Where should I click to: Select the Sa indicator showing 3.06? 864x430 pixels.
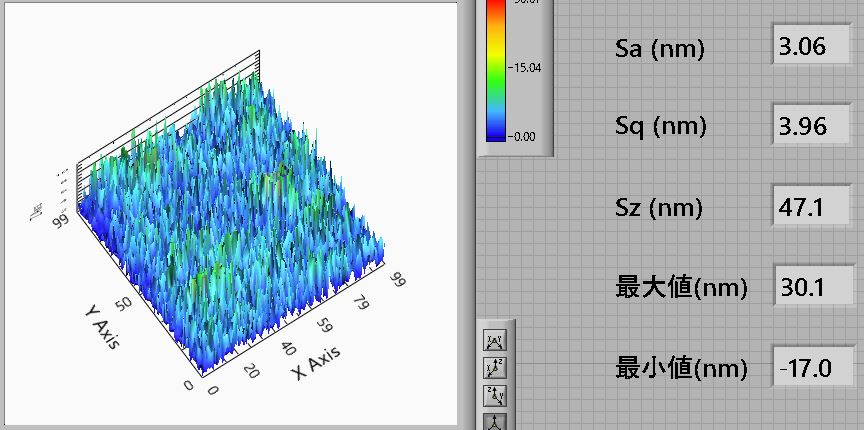[x=815, y=47]
